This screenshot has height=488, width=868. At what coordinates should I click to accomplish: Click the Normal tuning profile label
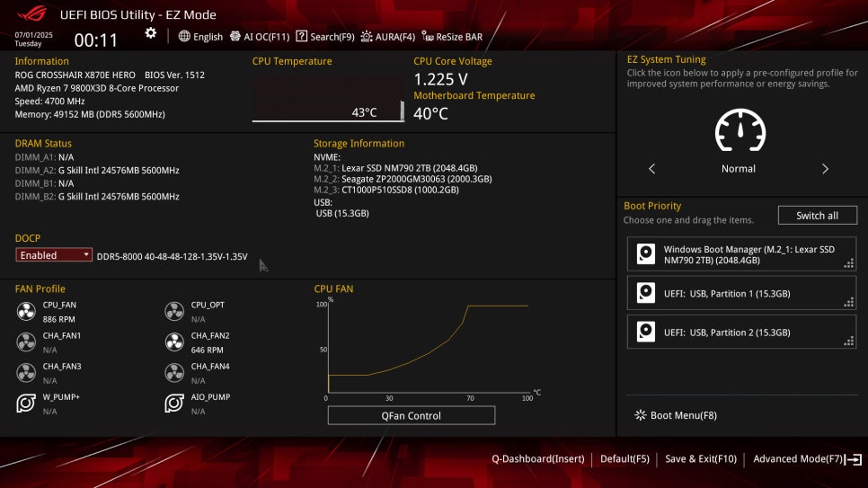(738, 169)
